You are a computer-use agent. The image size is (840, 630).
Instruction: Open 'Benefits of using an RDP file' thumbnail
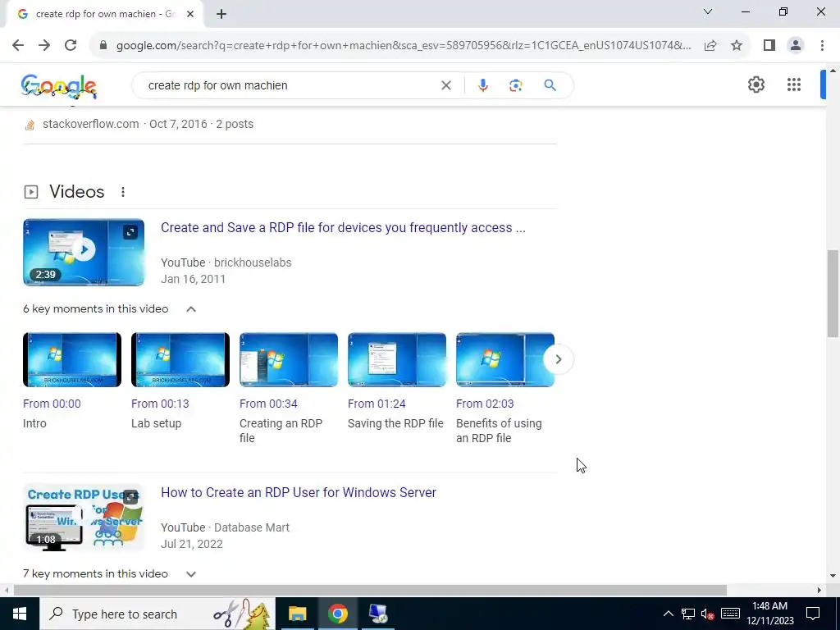505,359
